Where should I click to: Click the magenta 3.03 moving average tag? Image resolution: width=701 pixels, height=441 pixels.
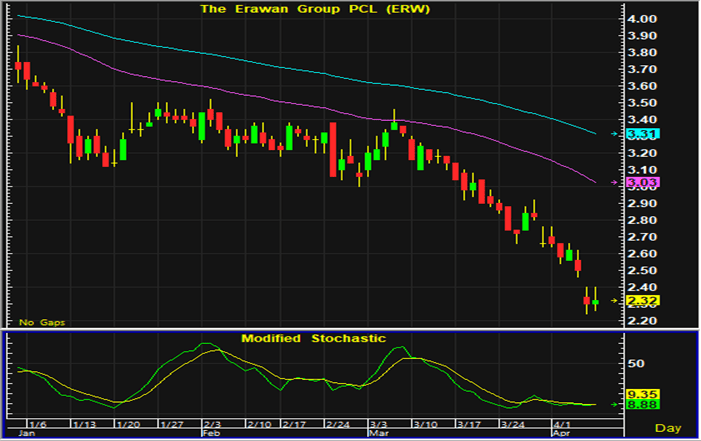(639, 183)
